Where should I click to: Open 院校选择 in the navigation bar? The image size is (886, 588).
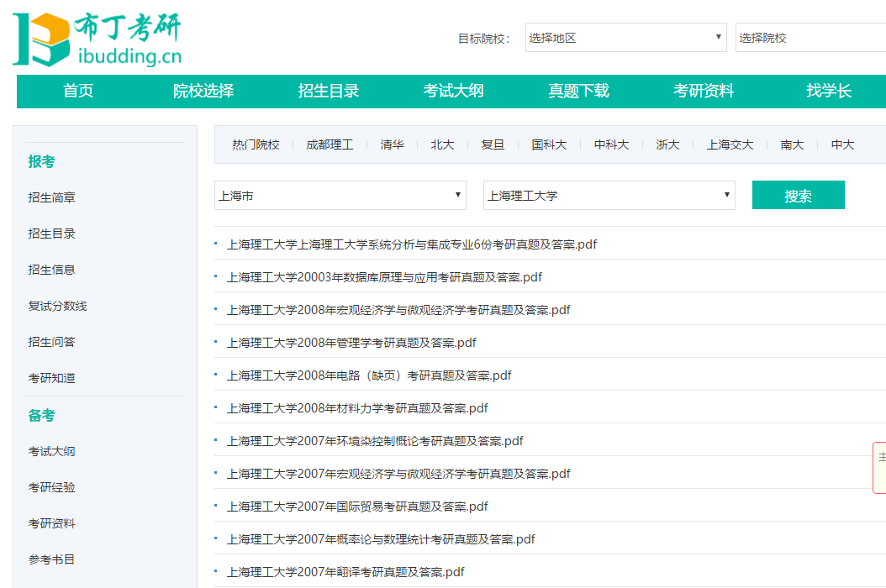[203, 91]
